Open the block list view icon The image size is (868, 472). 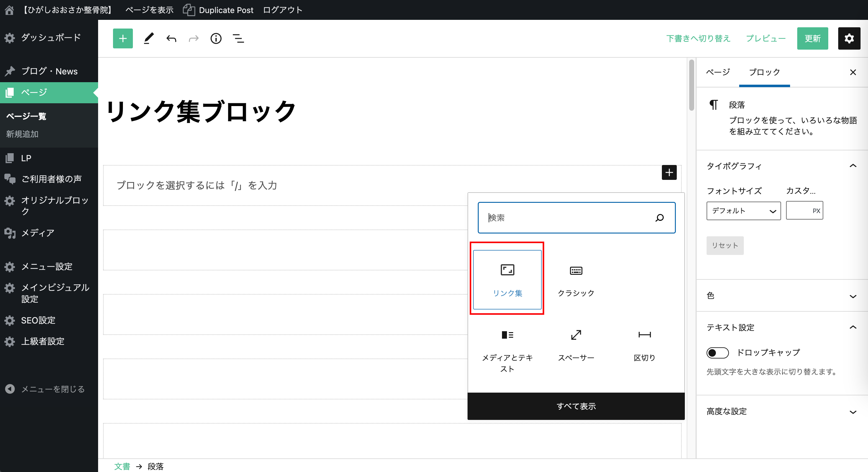pos(238,38)
